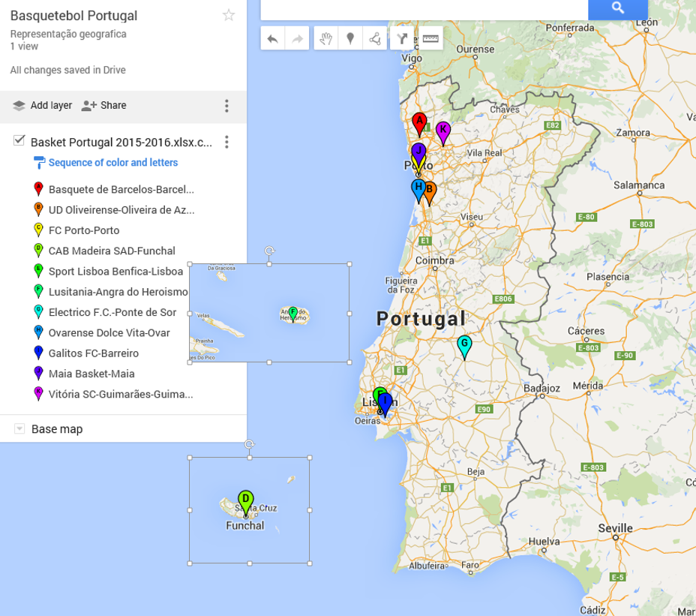Select the add directions tool
This screenshot has width=696, height=616.
[x=402, y=39]
